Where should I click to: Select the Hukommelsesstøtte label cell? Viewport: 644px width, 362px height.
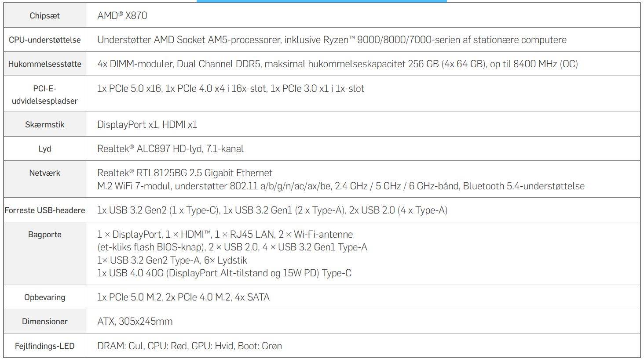coord(44,64)
